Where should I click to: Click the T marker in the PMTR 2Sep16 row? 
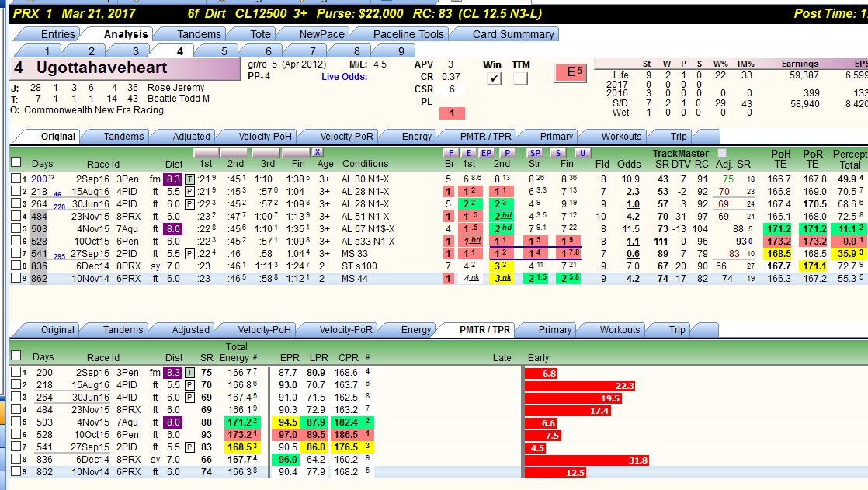(x=189, y=373)
